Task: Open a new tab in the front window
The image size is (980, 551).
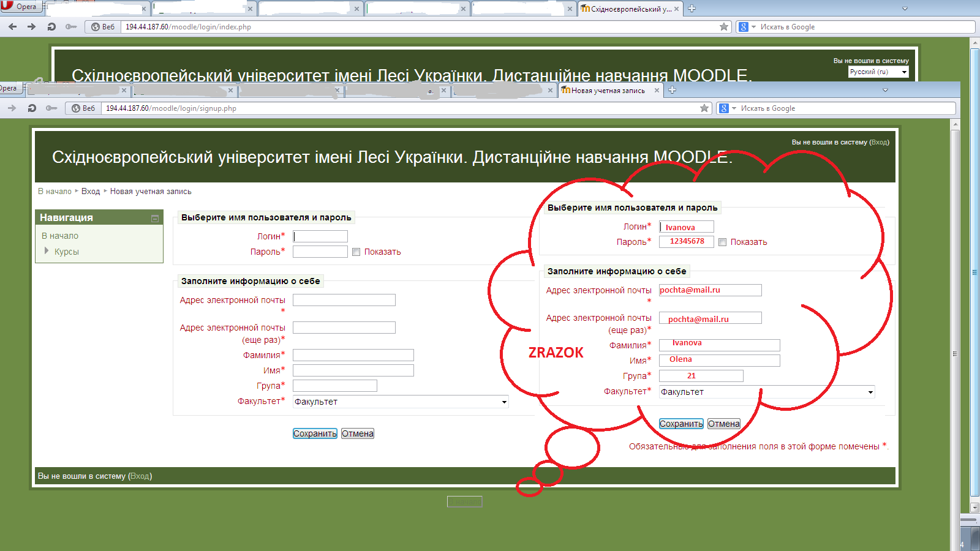Action: [x=672, y=90]
